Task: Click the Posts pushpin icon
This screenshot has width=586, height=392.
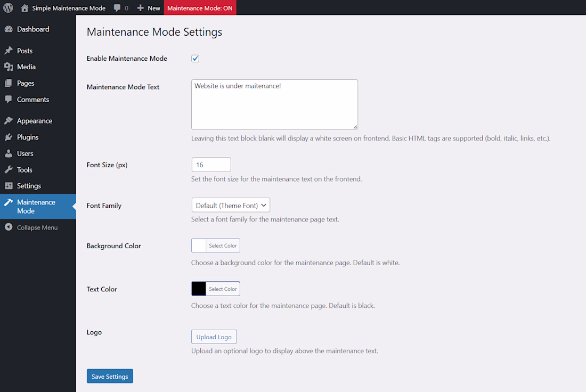Action: coord(9,51)
